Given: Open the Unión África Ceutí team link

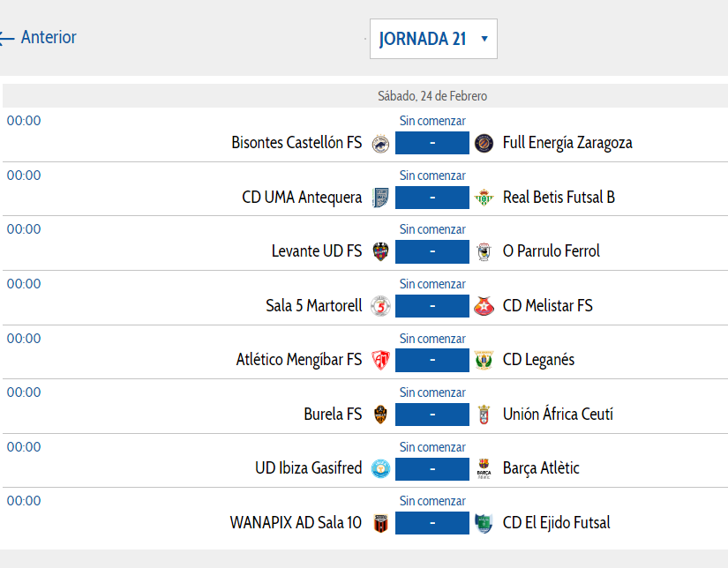Looking at the screenshot, I should click(558, 415).
